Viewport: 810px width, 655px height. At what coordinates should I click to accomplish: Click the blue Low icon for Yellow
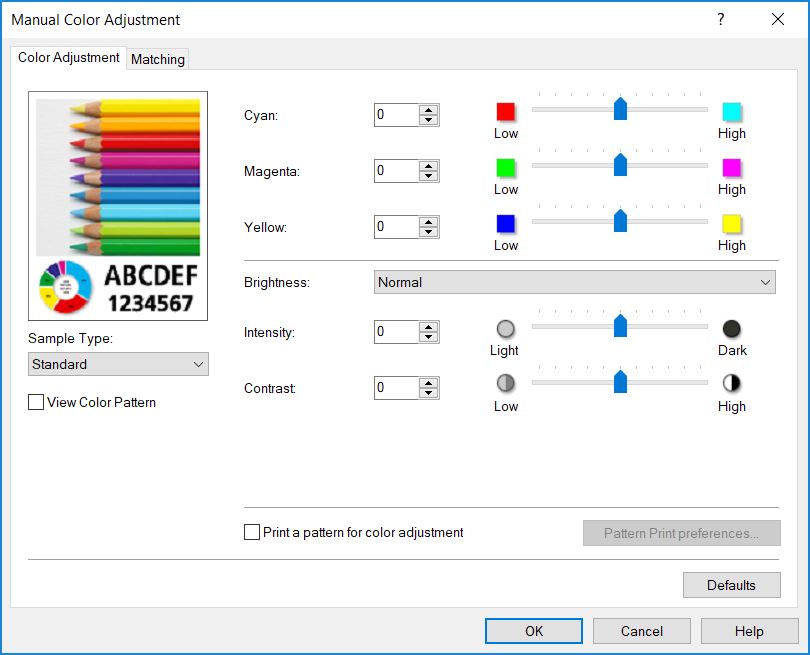pos(506,224)
